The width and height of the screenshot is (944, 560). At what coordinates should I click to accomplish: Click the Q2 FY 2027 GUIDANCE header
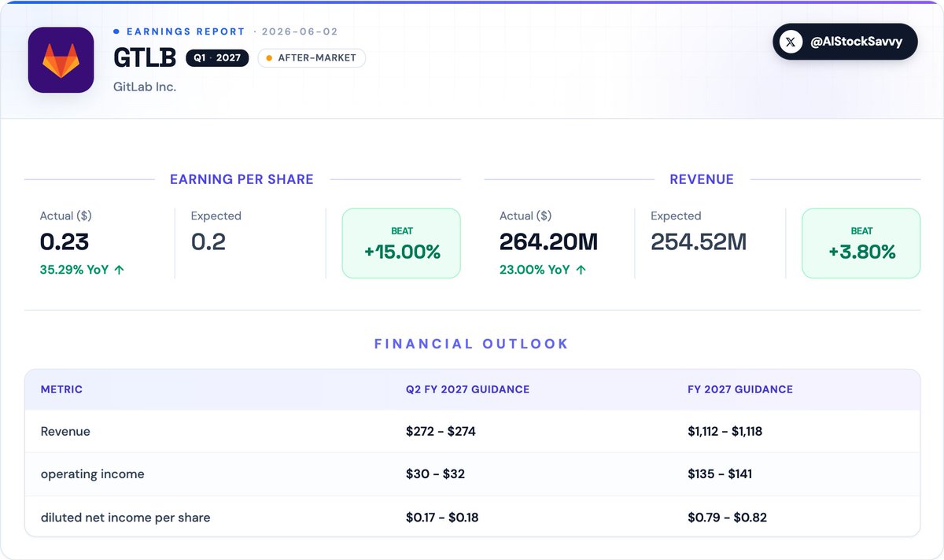pyautogui.click(x=467, y=389)
